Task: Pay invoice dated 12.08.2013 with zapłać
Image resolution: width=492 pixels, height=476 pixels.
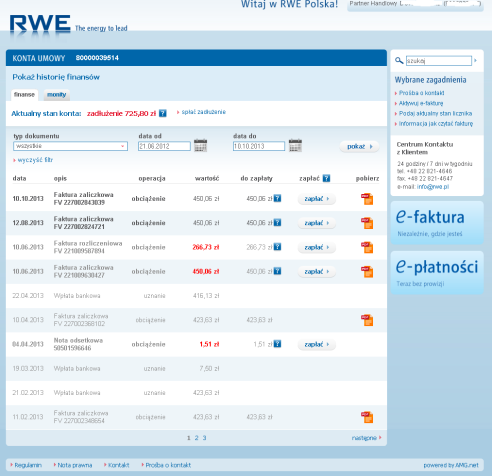Action: pos(317,223)
